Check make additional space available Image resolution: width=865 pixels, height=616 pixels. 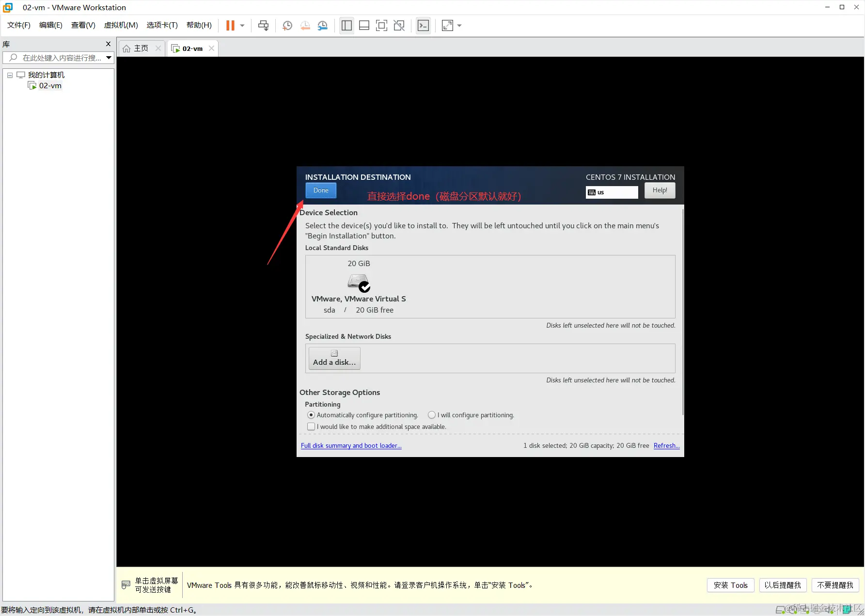[377, 427]
